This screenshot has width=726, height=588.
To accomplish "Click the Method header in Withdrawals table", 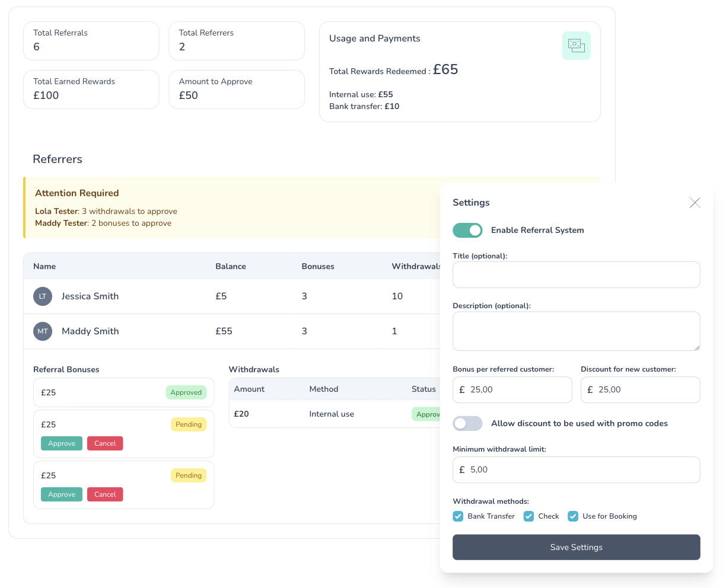I will 324,389.
